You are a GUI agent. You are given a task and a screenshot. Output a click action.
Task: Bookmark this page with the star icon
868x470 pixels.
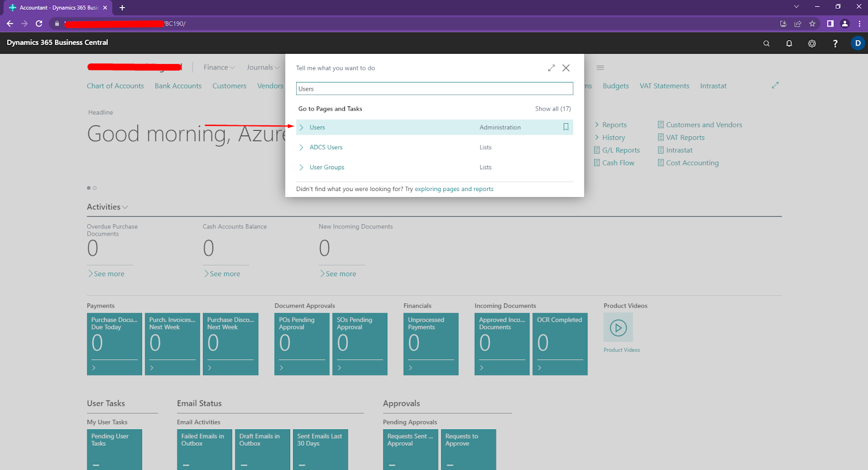pyautogui.click(x=812, y=23)
